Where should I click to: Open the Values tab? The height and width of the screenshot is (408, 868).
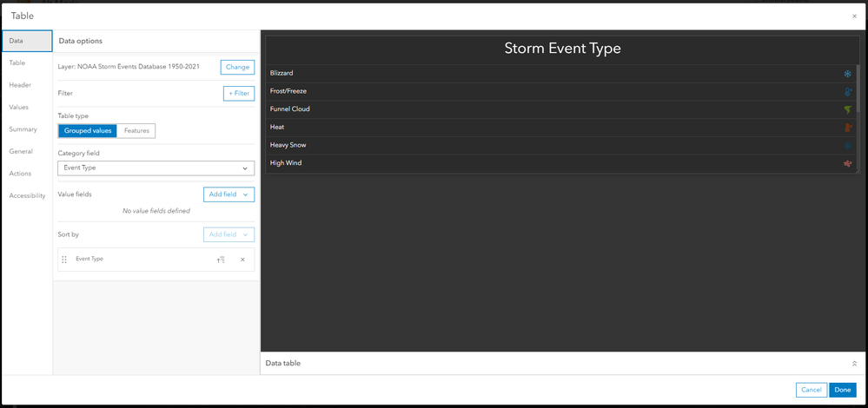27,108
